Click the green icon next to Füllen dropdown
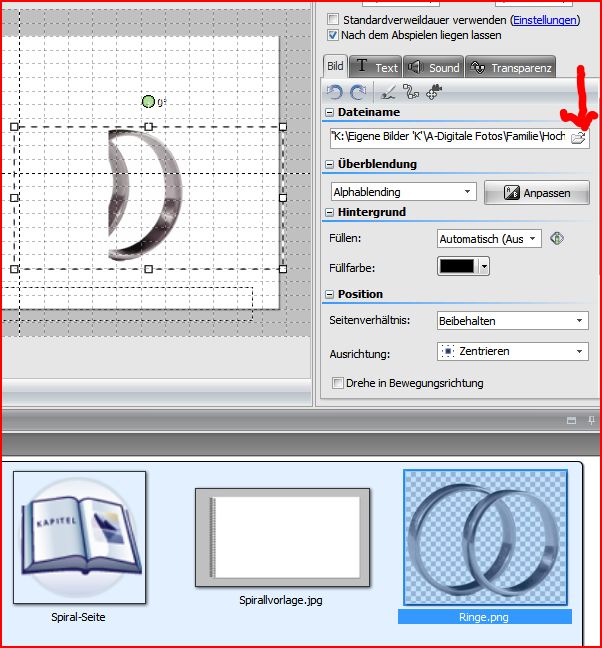This screenshot has height=648, width=602. click(557, 238)
